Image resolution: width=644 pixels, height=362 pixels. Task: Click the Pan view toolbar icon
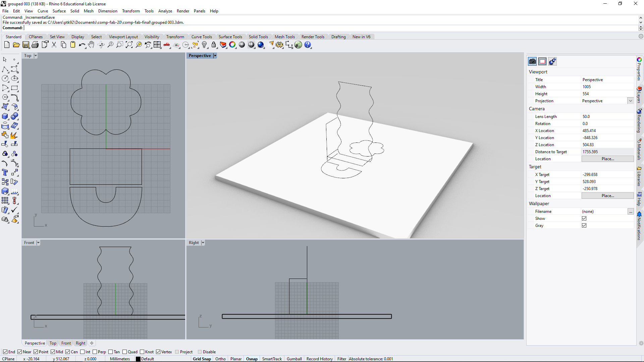91,45
